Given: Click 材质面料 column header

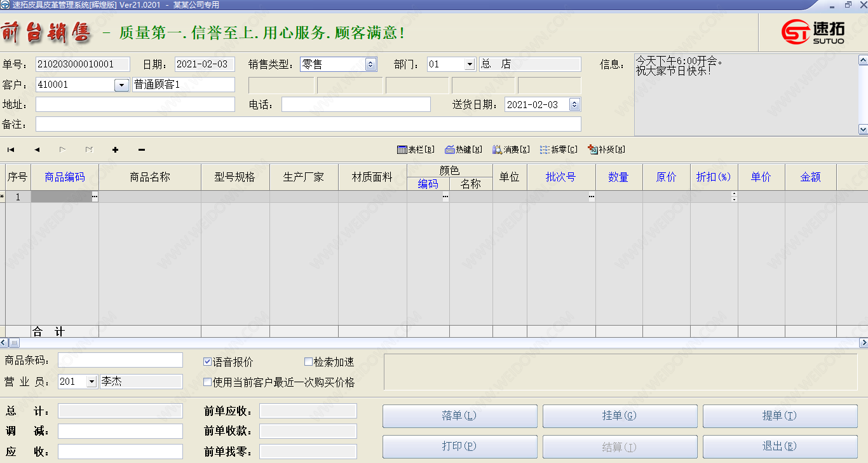Looking at the screenshot, I should click(372, 177).
